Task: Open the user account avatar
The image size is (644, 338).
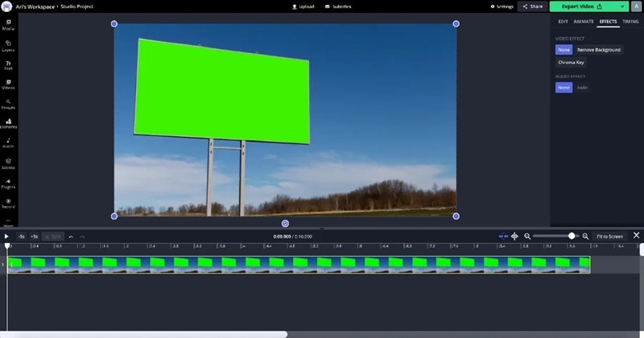Action: point(636,6)
